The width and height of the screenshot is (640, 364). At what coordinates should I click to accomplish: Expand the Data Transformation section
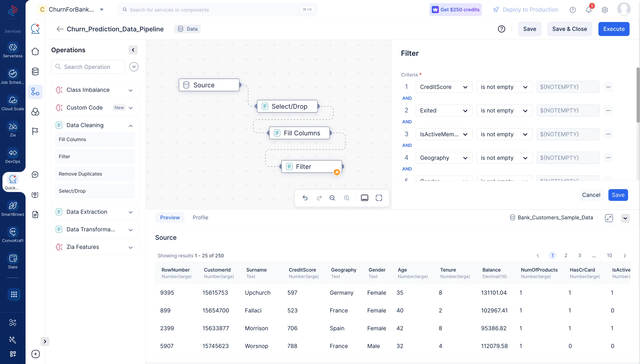pyautogui.click(x=130, y=229)
